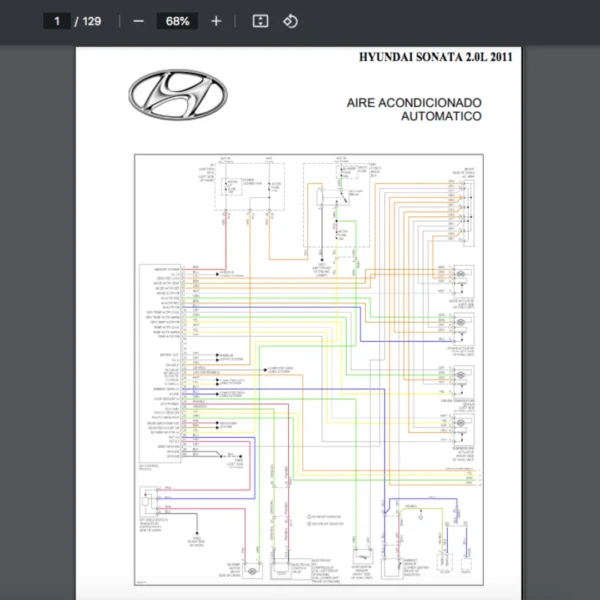
Task: Click the HYUNDAI SONATA 2.0L 2011 header
Action: 435,57
